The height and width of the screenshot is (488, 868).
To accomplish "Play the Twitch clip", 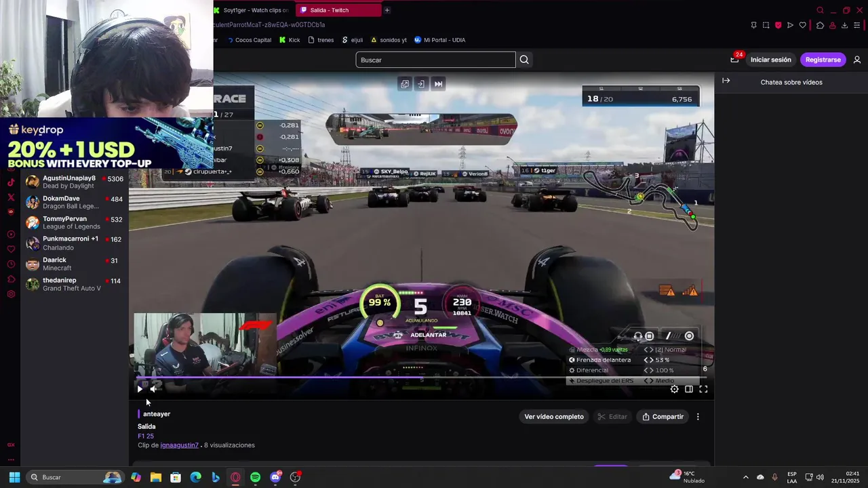I will (x=140, y=389).
